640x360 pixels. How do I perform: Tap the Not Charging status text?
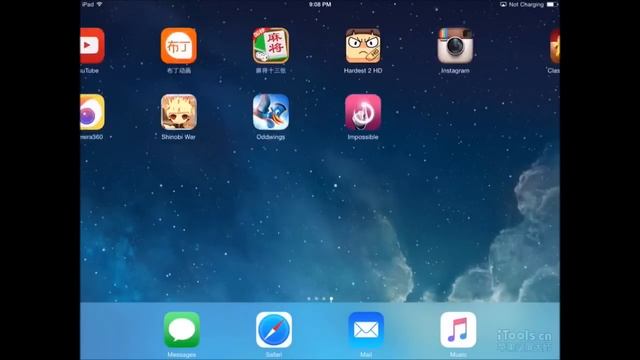(526, 4)
